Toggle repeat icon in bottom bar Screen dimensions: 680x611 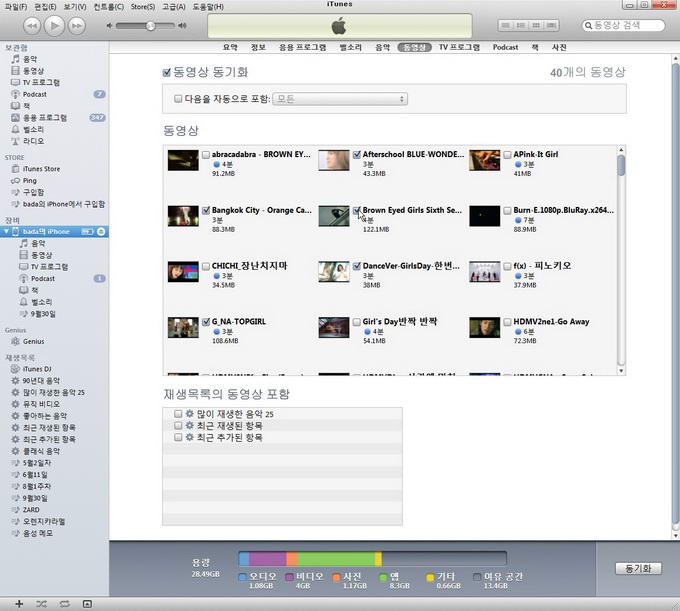(64, 604)
